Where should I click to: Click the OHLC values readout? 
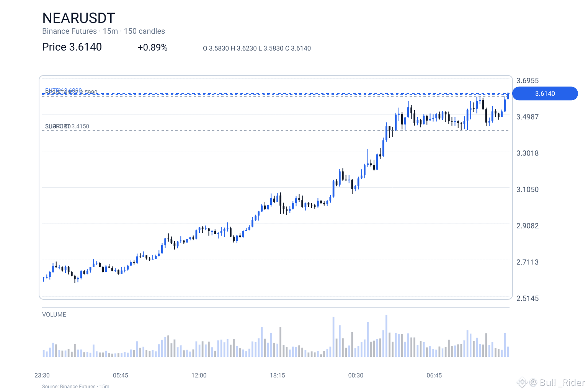pyautogui.click(x=257, y=48)
